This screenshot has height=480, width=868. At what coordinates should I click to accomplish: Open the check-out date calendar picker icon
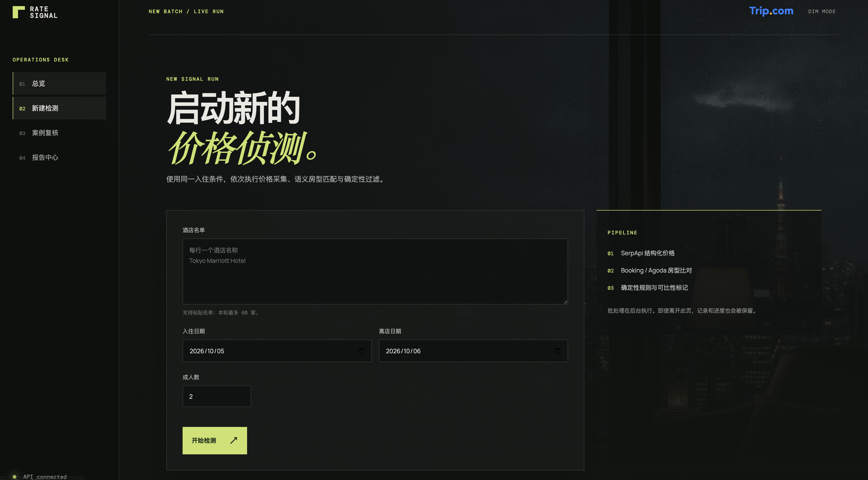557,351
